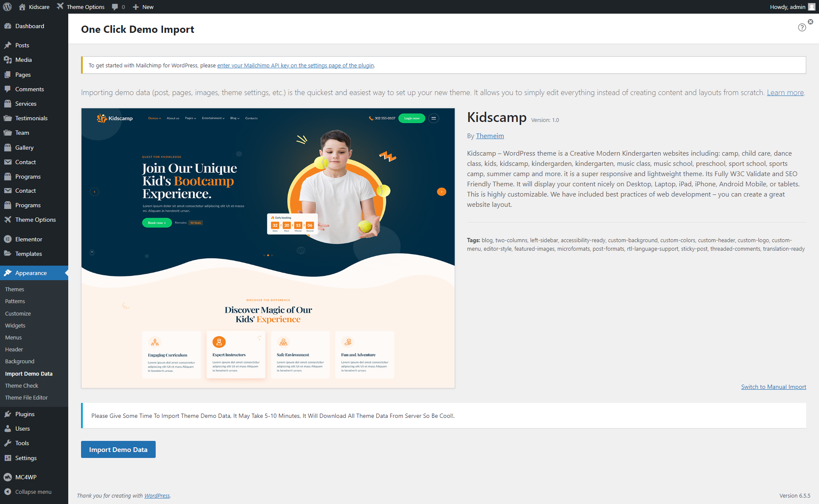
Task: Click the Posts pin icon
Action: pos(8,45)
